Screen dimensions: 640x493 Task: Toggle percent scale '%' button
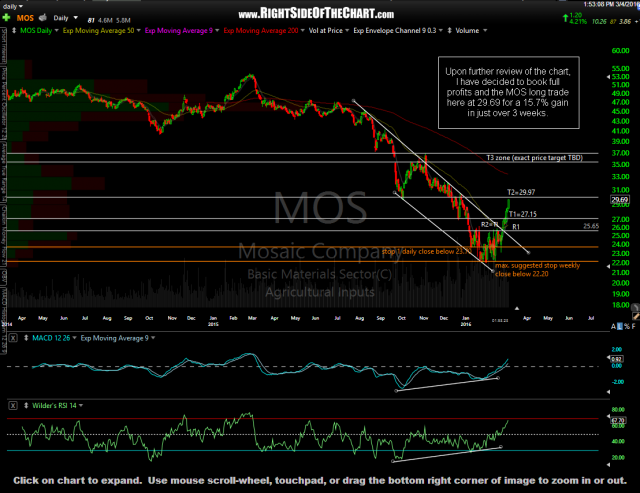coord(627,326)
